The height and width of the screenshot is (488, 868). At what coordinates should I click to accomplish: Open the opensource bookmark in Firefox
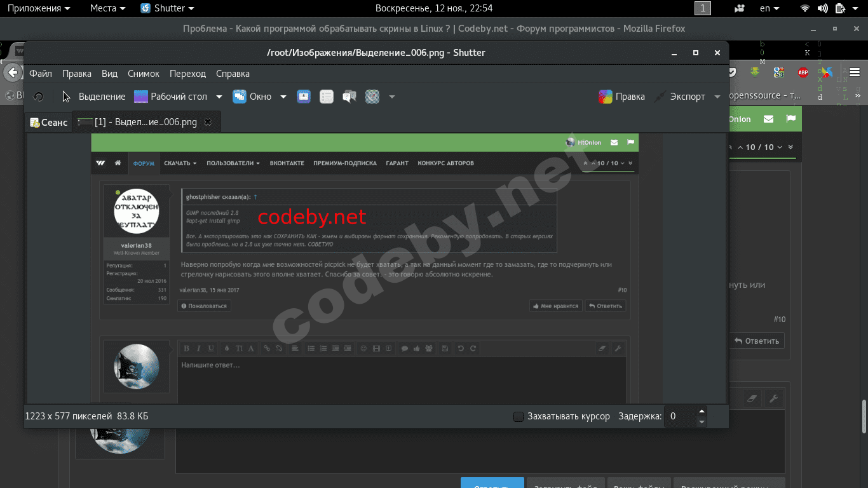[764, 95]
